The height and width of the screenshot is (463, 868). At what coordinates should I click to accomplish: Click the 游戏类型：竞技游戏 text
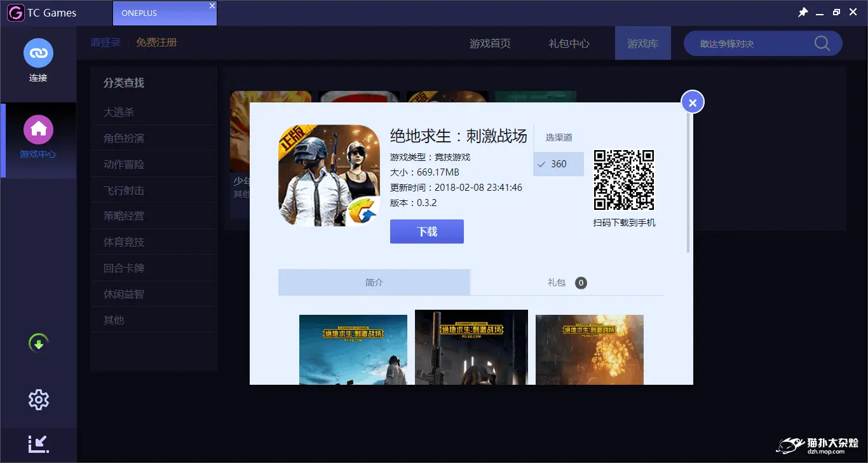pyautogui.click(x=430, y=157)
